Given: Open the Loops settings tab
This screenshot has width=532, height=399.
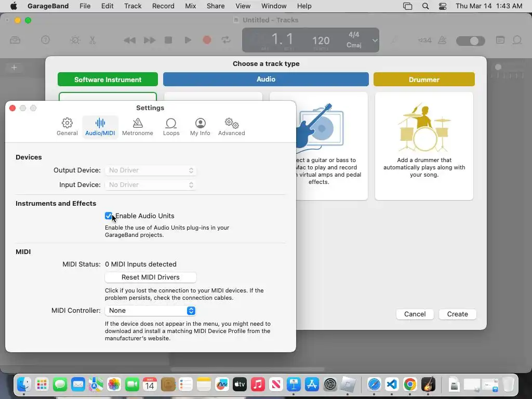Looking at the screenshot, I should [x=171, y=127].
